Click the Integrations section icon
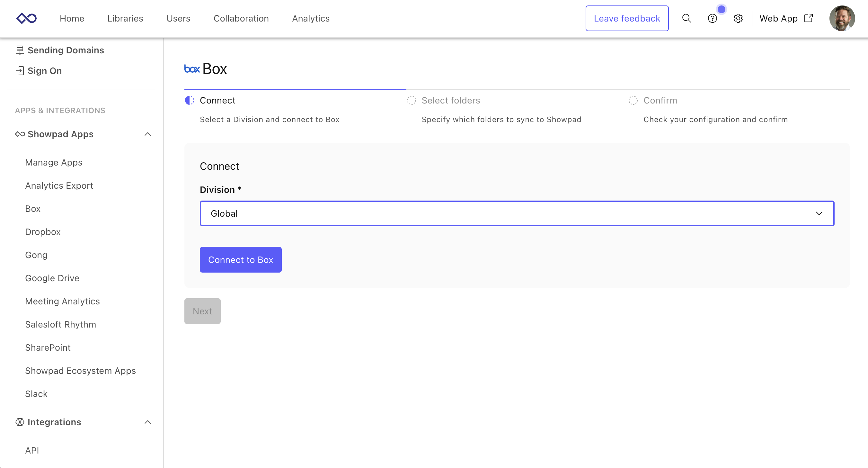The height and width of the screenshot is (468, 868). pyautogui.click(x=20, y=422)
